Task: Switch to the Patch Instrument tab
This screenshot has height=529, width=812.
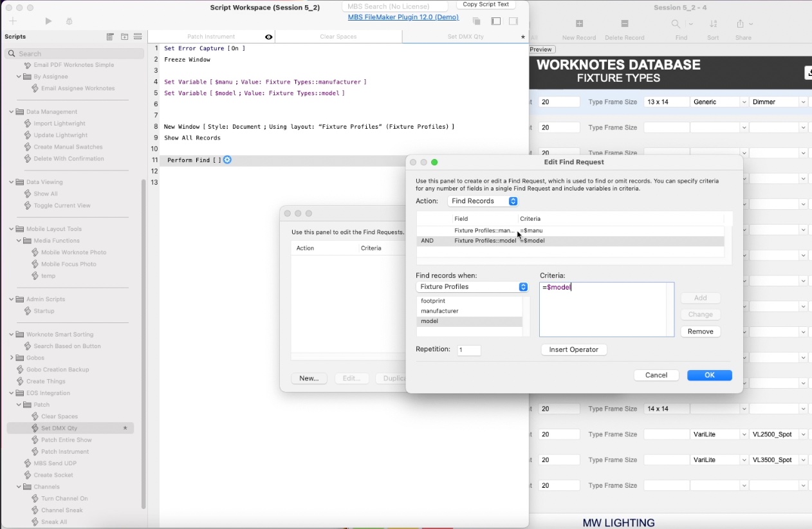Action: click(x=211, y=37)
